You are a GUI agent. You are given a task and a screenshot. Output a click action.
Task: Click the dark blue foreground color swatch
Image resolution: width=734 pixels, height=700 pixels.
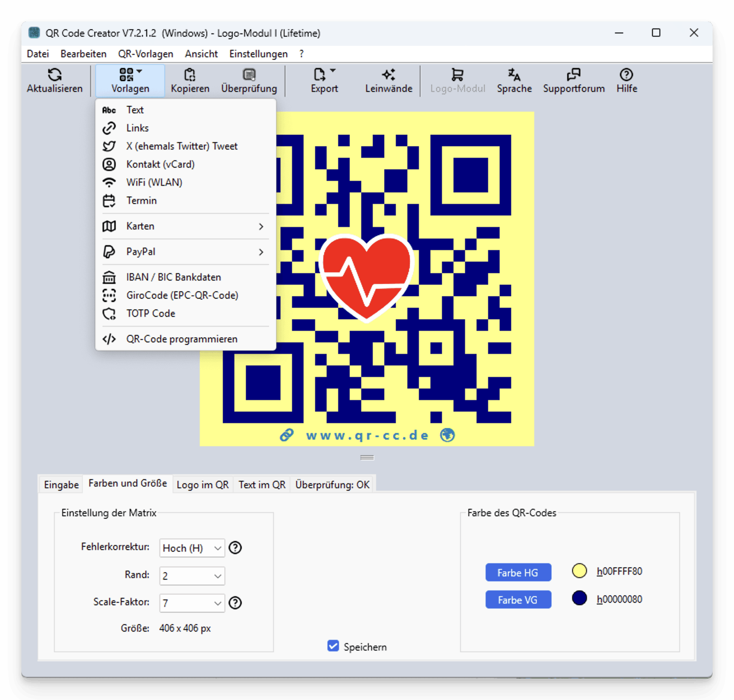point(579,598)
